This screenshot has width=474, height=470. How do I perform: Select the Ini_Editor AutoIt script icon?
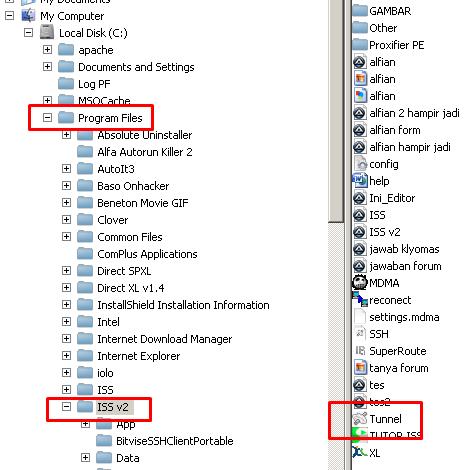click(x=360, y=198)
